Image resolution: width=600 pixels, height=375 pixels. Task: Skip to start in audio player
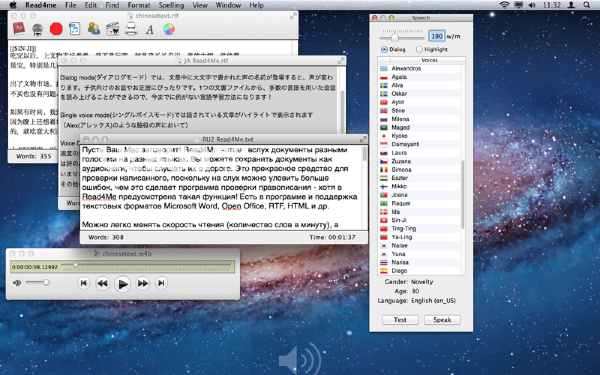(83, 283)
